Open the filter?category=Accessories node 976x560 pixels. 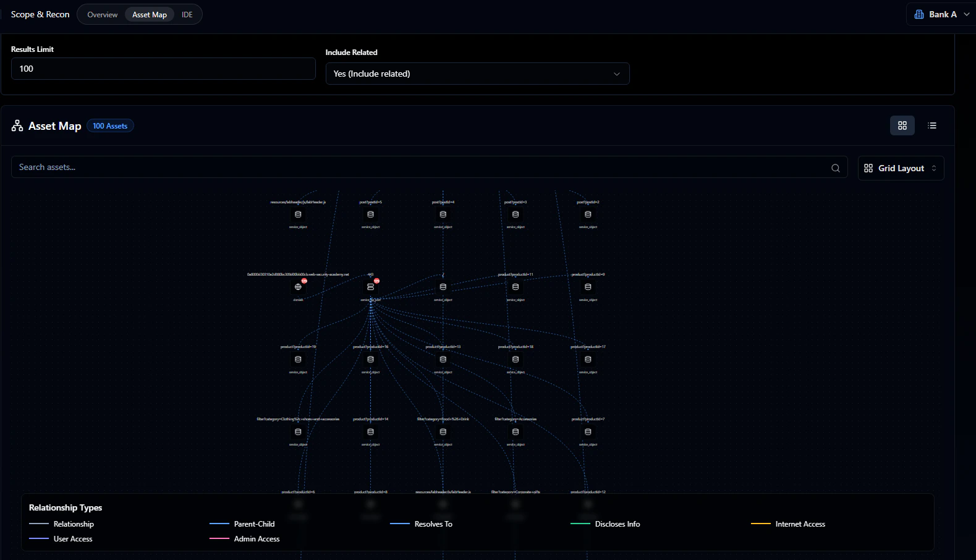516,431
